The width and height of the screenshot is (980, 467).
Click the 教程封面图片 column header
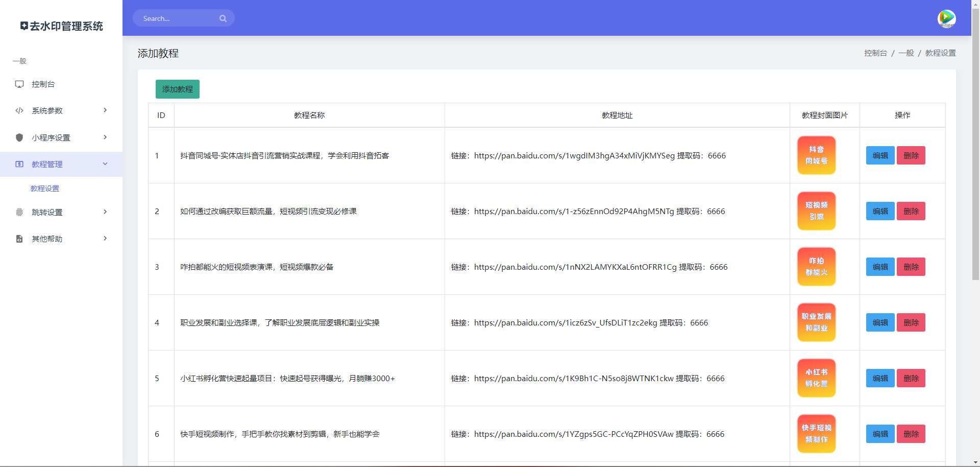coord(824,115)
